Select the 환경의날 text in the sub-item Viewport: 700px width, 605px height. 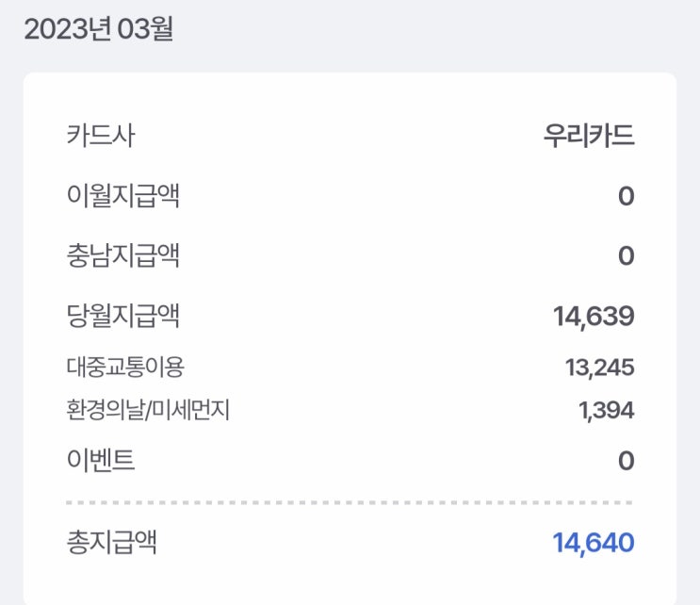(x=105, y=410)
